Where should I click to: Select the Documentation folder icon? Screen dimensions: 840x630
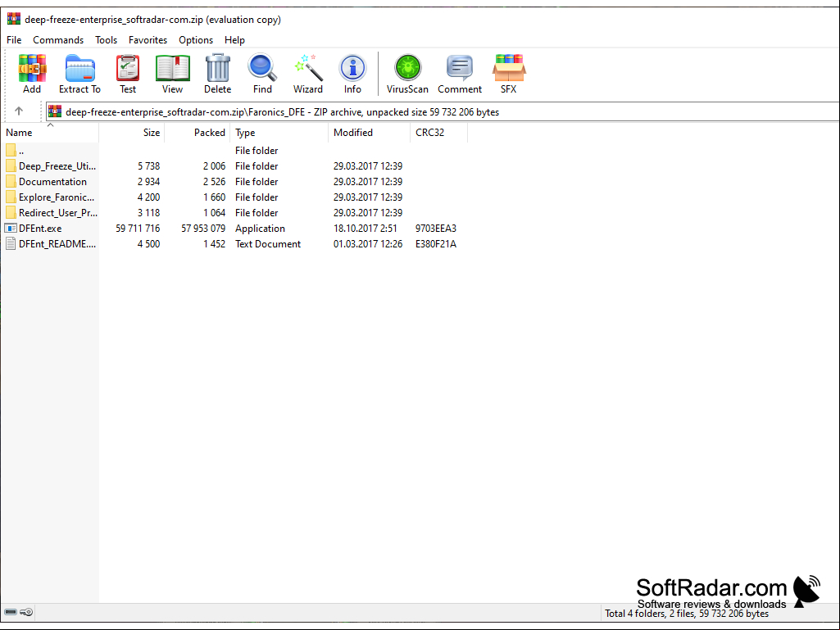coord(11,182)
